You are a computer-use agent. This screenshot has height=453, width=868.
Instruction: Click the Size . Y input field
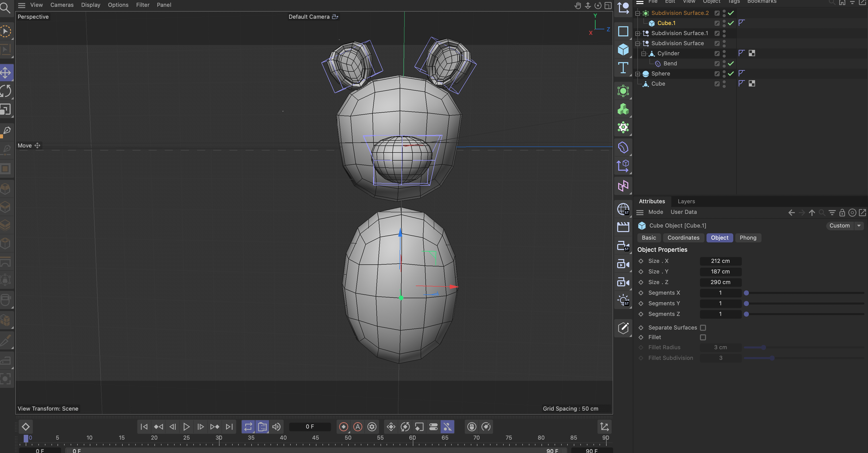coord(720,271)
